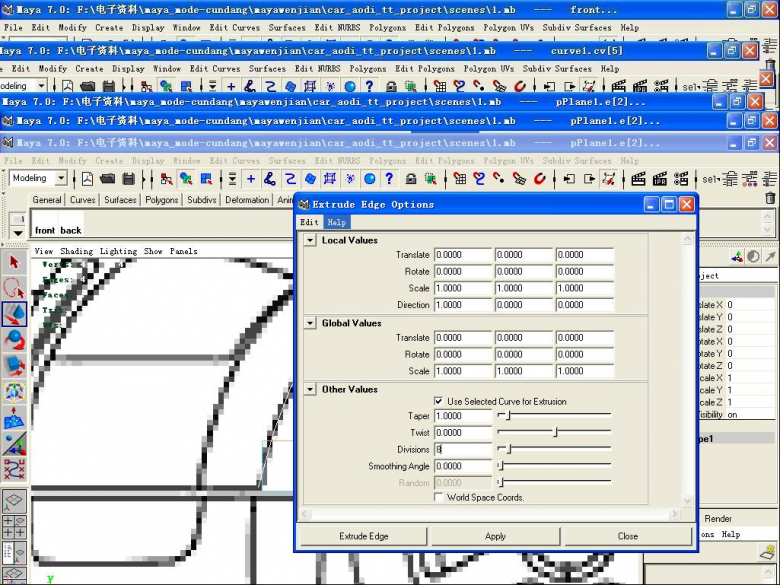Click the first Local Values Direction field

[463, 305]
